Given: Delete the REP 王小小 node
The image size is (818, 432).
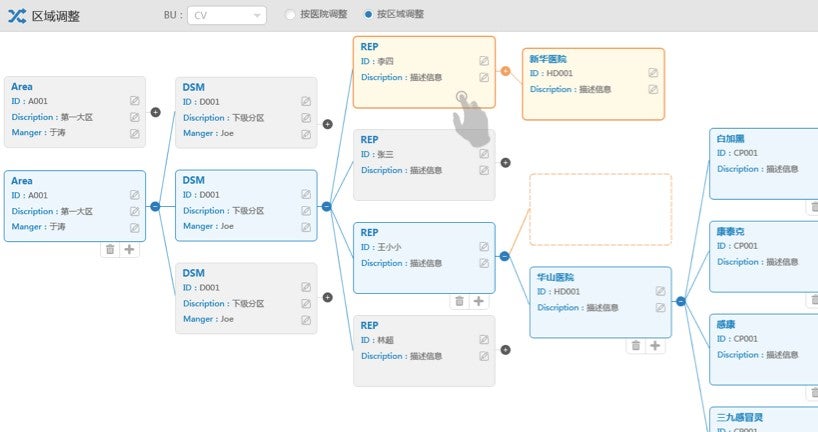Looking at the screenshot, I should pyautogui.click(x=459, y=301).
